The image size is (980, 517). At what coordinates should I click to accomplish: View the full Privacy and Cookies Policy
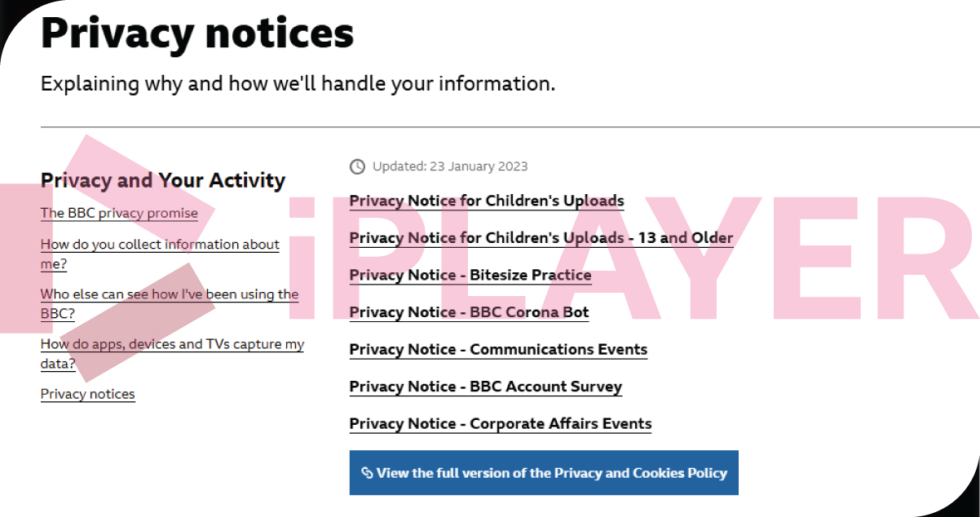[x=544, y=473]
